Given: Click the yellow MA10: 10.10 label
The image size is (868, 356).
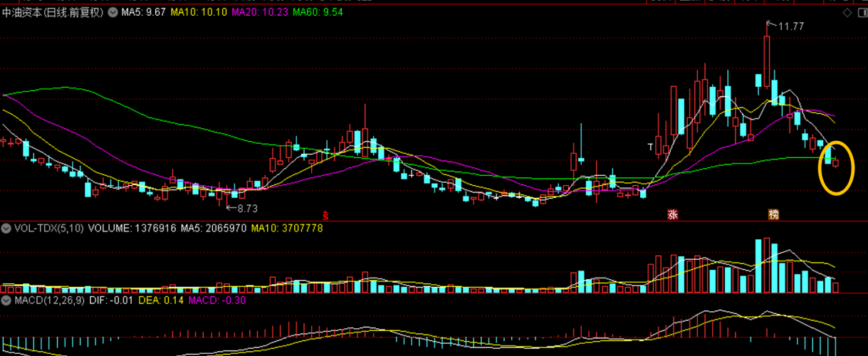Looking at the screenshot, I should [x=199, y=13].
